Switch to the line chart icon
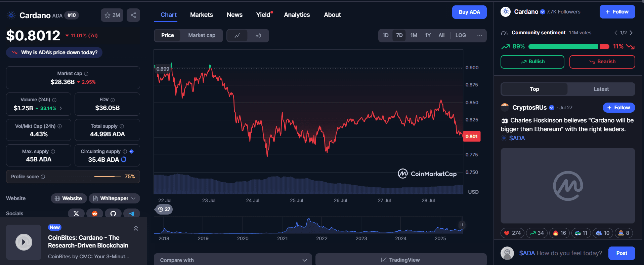The width and height of the screenshot is (644, 265). point(237,36)
